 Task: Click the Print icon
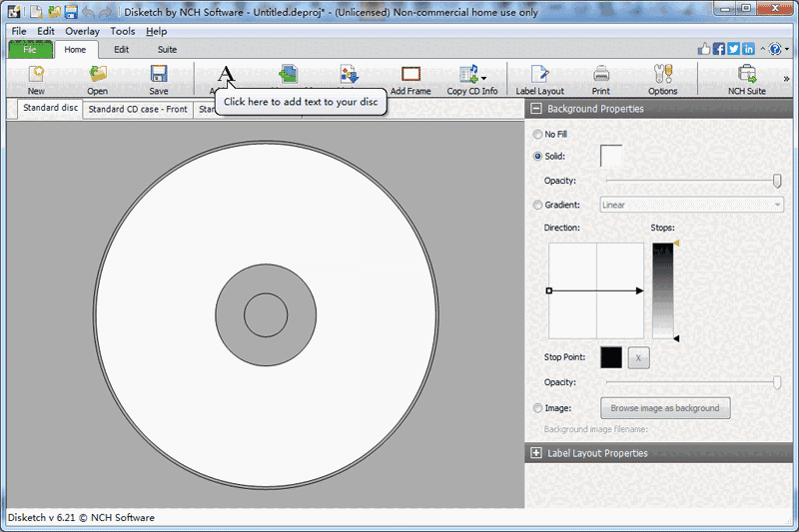click(601, 77)
